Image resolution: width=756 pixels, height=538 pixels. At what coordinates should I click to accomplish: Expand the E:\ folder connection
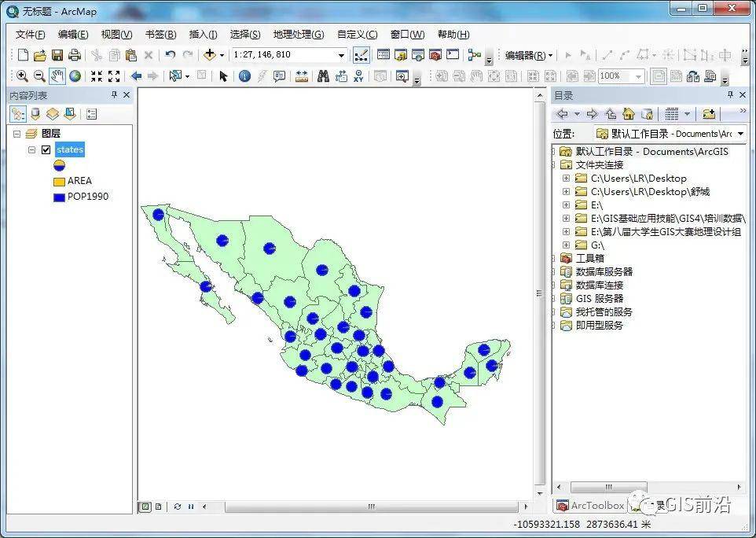(566, 205)
